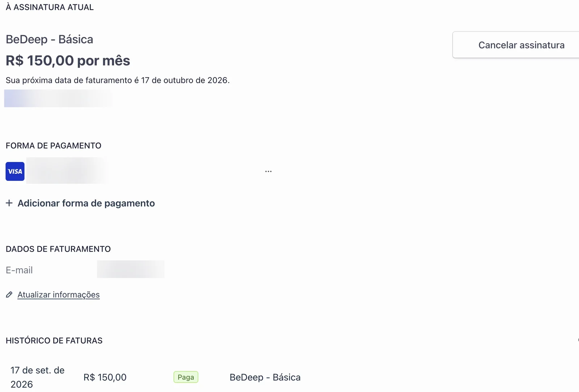Click the E-mail field label

(19, 270)
